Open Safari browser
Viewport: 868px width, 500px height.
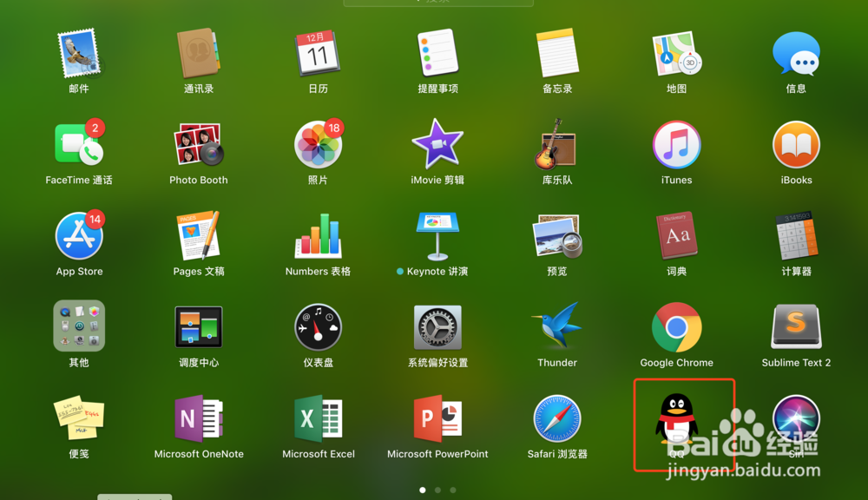pos(556,423)
